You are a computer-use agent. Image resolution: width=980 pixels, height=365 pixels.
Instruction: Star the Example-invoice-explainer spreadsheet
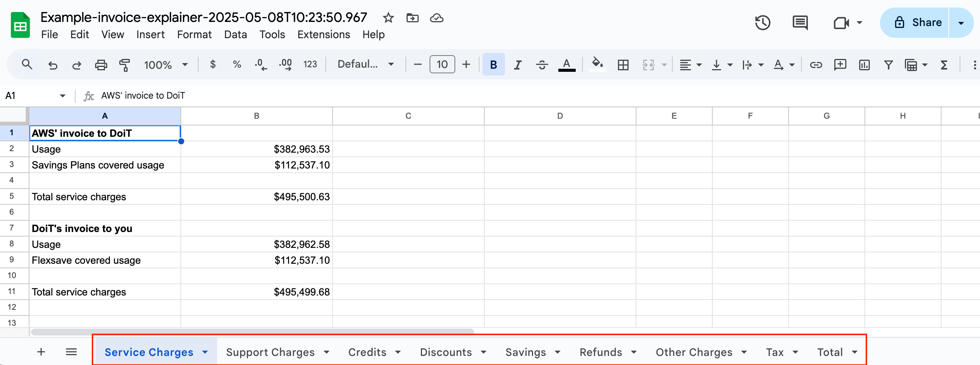point(388,17)
